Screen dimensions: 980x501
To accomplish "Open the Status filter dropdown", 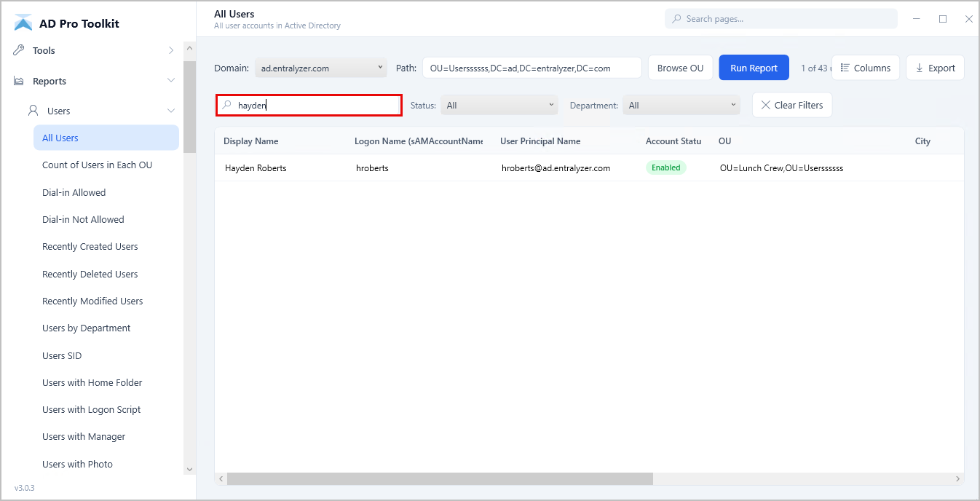I will point(499,105).
